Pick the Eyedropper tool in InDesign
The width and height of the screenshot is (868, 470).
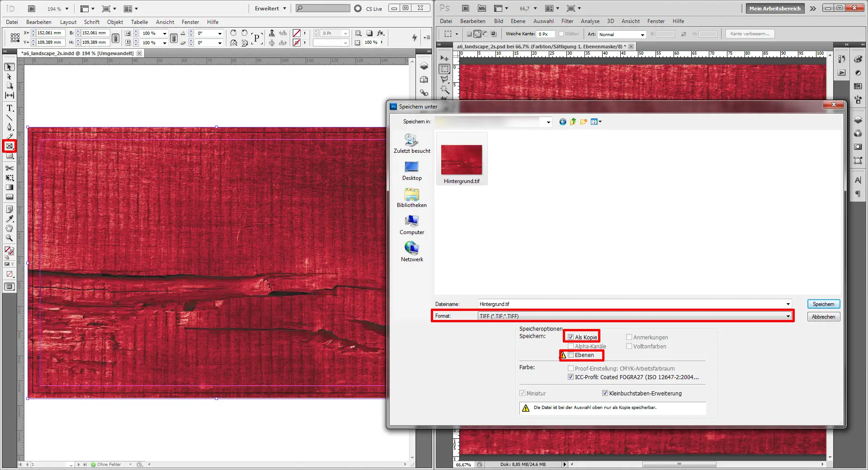click(x=9, y=219)
